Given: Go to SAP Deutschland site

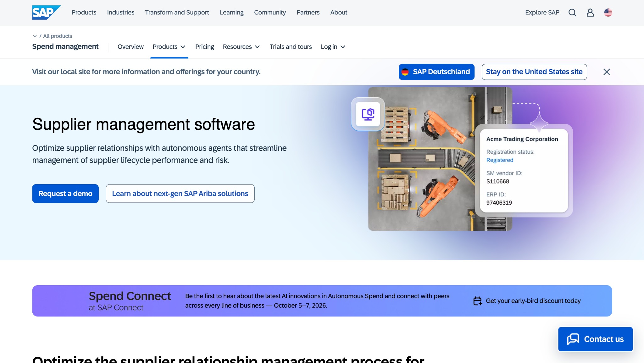Looking at the screenshot, I should coord(436,72).
